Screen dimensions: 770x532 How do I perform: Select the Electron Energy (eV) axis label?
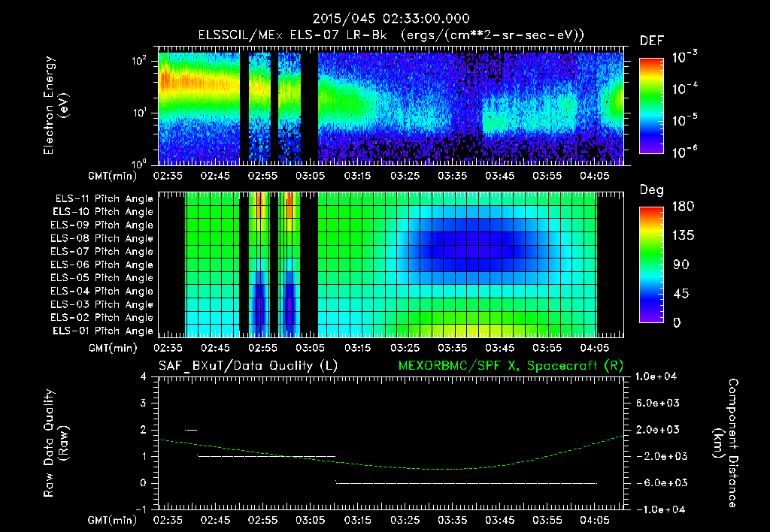56,105
